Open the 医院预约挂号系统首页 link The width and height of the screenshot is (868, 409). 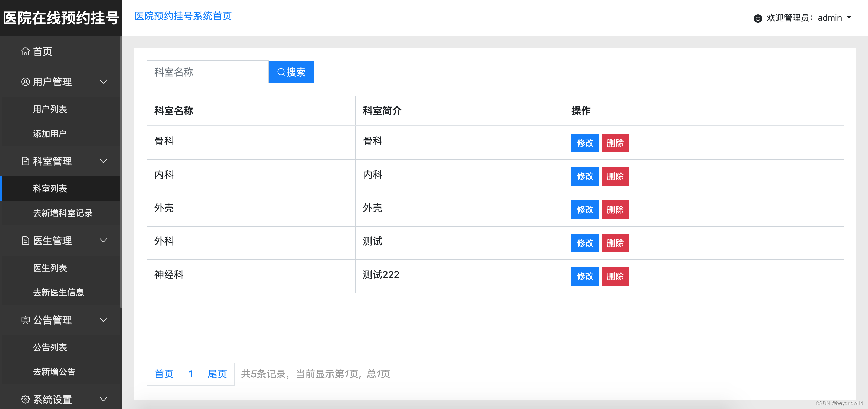click(183, 16)
